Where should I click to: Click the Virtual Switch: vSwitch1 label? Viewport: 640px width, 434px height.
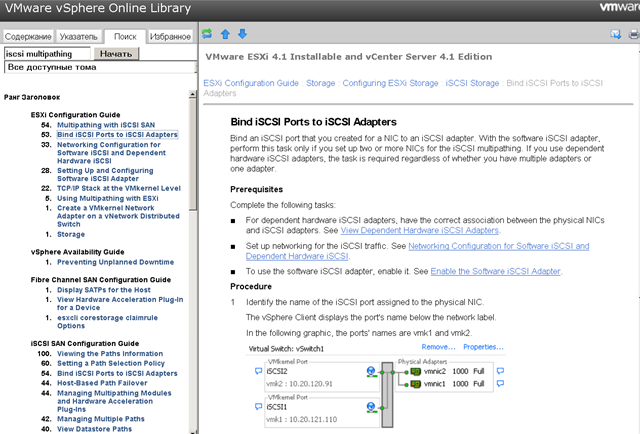tap(286, 349)
